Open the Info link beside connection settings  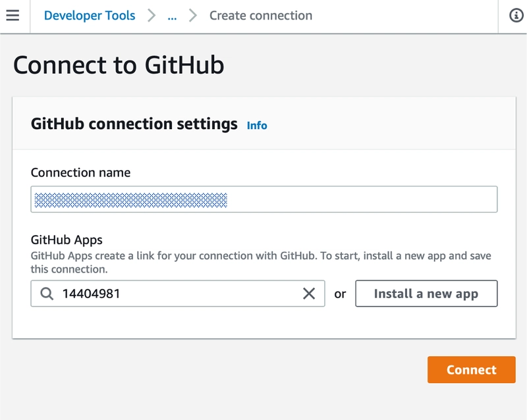tap(257, 125)
